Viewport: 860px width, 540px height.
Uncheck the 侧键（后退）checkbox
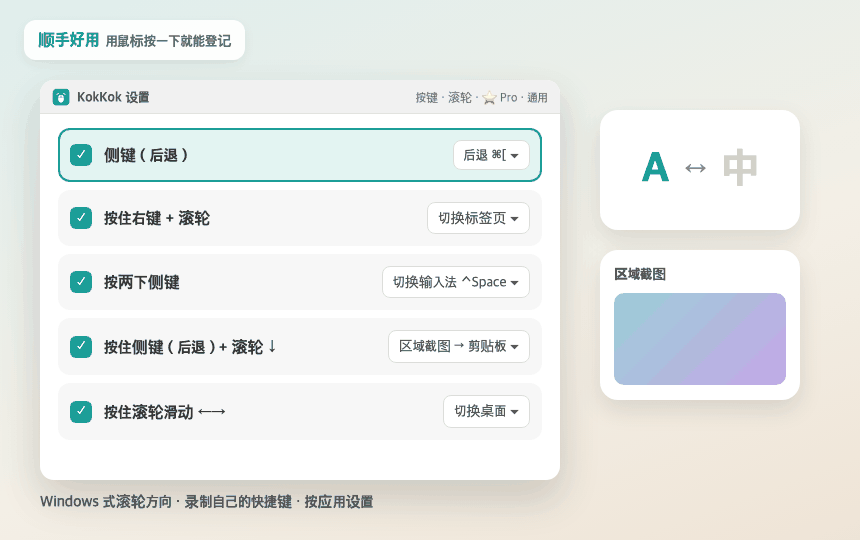(x=81, y=155)
